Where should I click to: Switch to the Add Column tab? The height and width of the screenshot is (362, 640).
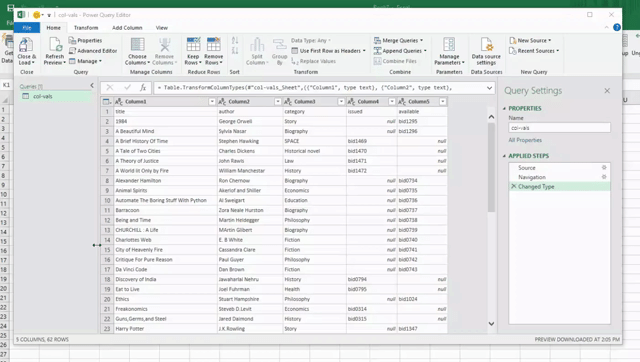pyautogui.click(x=127, y=28)
